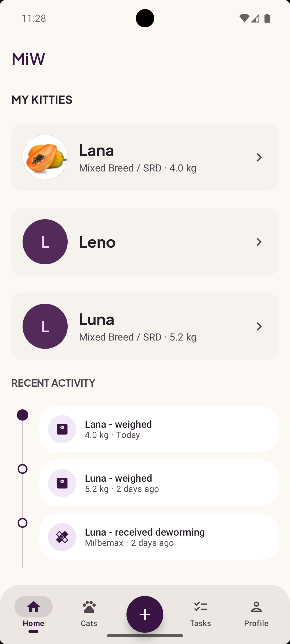Expand Luna's card chevron arrow

click(x=259, y=327)
